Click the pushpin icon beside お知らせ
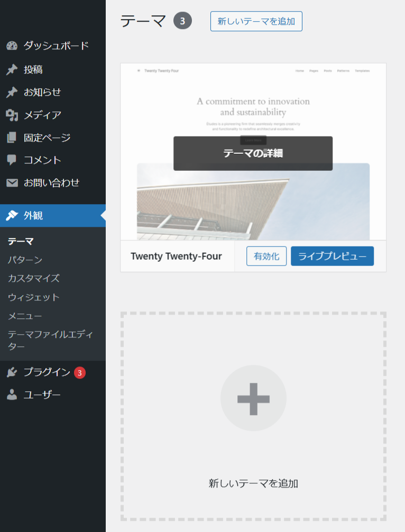 [12, 93]
